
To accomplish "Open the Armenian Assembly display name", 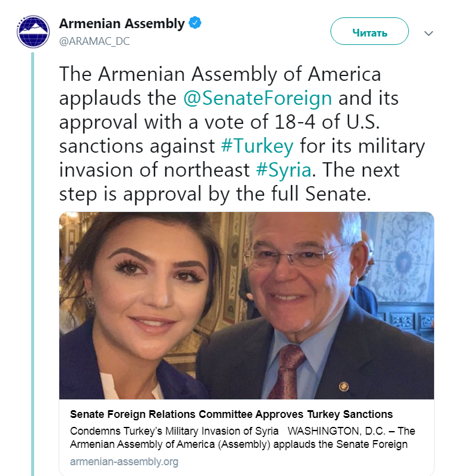I will pyautogui.click(x=122, y=24).
